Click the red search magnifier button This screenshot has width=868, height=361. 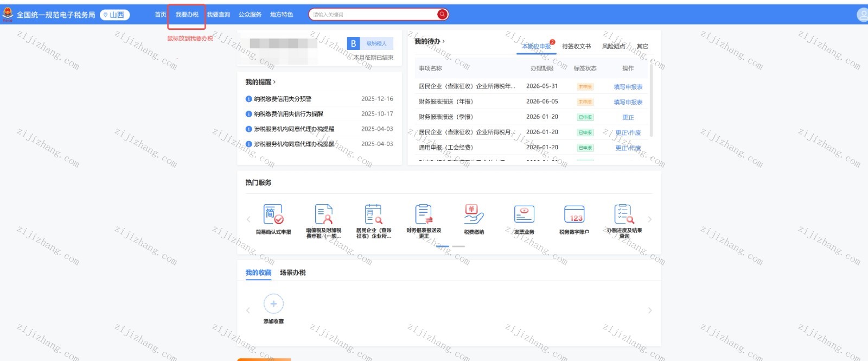pyautogui.click(x=443, y=15)
